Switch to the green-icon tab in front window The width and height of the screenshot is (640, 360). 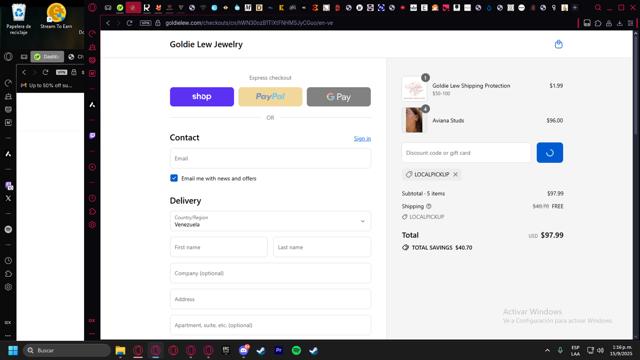120,7
